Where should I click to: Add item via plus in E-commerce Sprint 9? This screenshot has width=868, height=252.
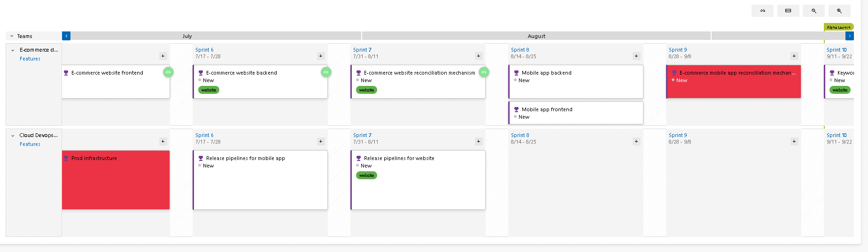pos(794,56)
